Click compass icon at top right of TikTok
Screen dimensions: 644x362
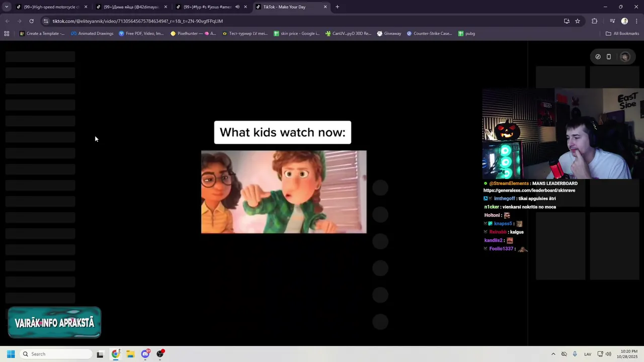pyautogui.click(x=598, y=57)
